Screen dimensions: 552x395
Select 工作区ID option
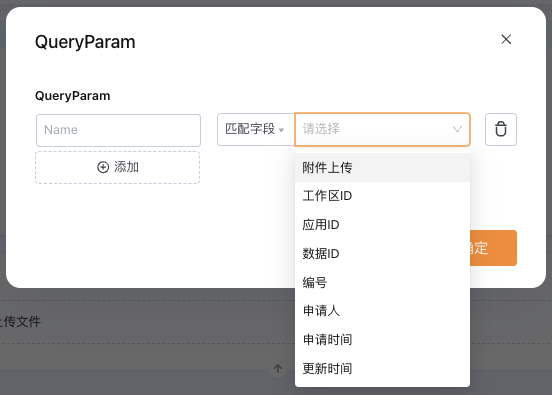point(382,196)
